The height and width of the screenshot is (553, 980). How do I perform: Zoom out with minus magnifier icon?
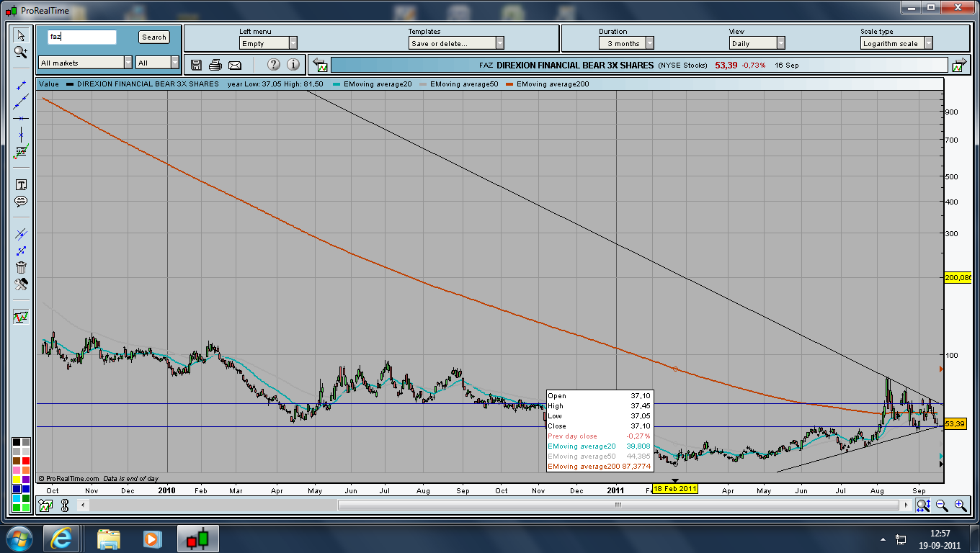(x=942, y=505)
